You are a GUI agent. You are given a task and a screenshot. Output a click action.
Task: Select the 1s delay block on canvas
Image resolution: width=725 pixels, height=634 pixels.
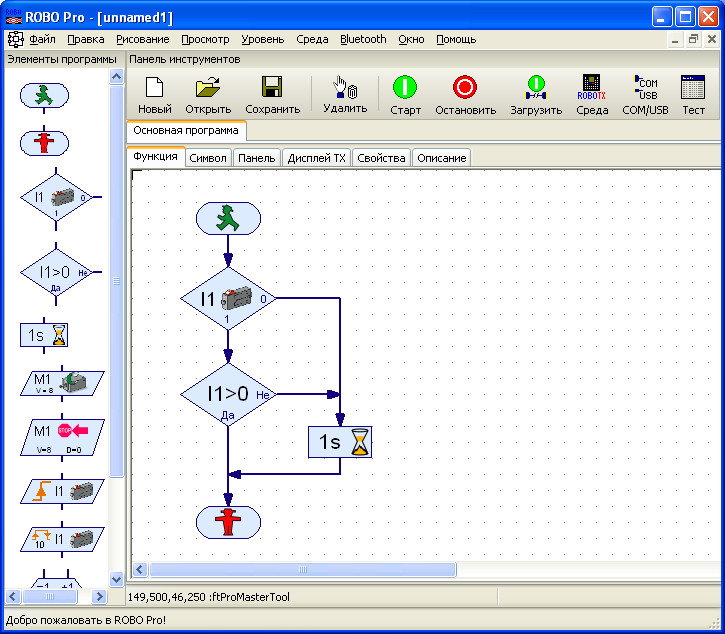coord(340,442)
